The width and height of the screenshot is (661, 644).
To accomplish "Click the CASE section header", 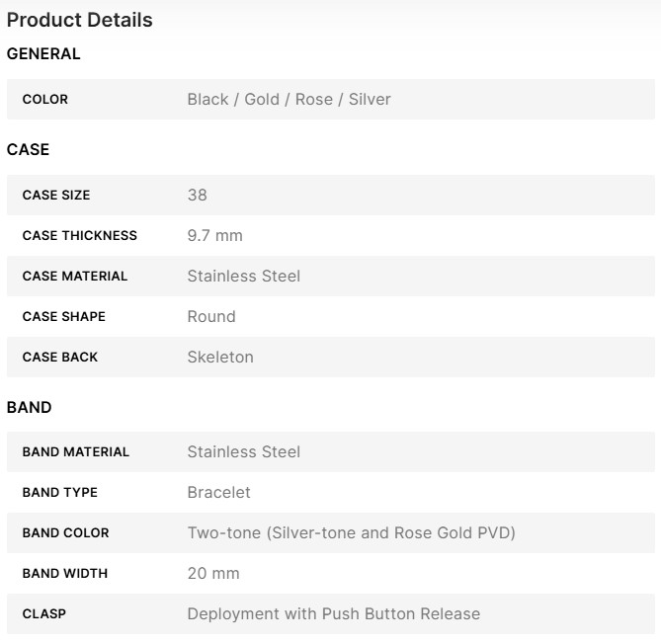I will click(x=28, y=150).
